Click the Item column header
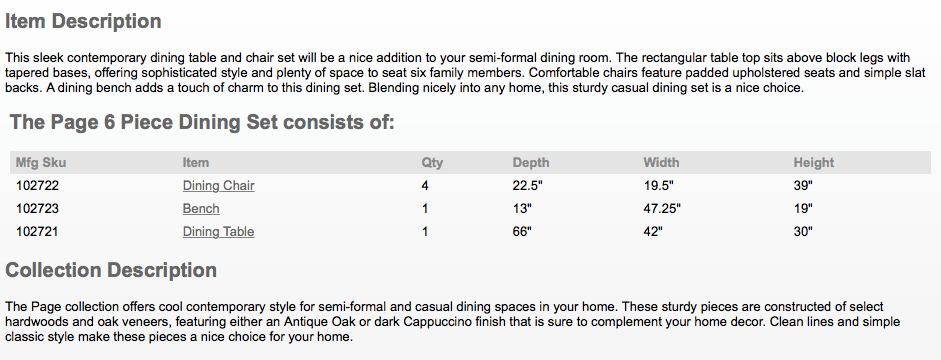The image size is (941, 360). click(196, 163)
